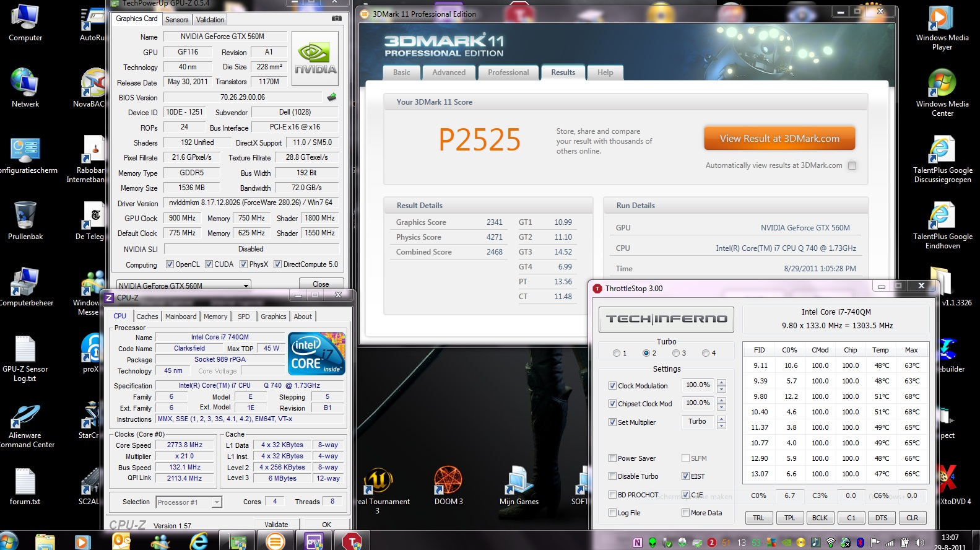
Task: Click the CPU-Z taskbar button
Action: coord(314,541)
